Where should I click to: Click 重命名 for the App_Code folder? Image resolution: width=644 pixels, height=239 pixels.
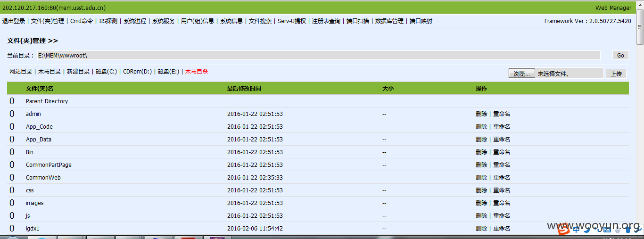point(502,127)
